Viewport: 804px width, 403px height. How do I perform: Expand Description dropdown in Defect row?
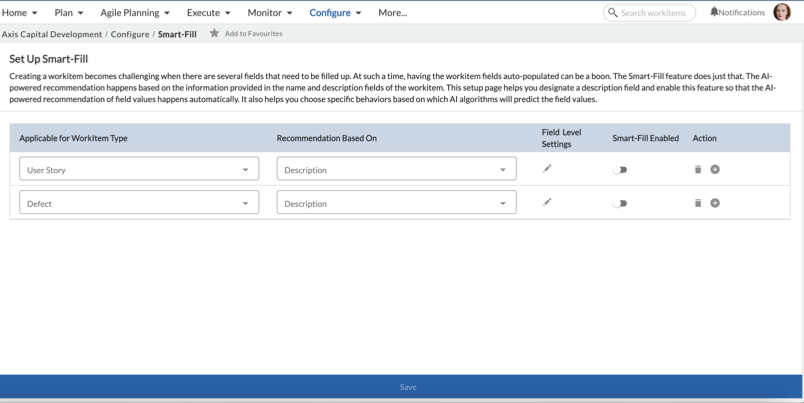pos(396,203)
